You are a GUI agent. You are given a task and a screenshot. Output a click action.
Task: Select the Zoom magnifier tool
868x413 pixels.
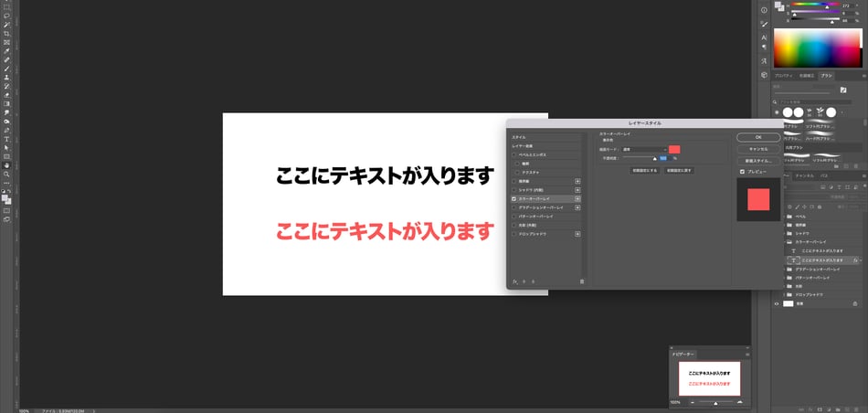click(x=6, y=174)
